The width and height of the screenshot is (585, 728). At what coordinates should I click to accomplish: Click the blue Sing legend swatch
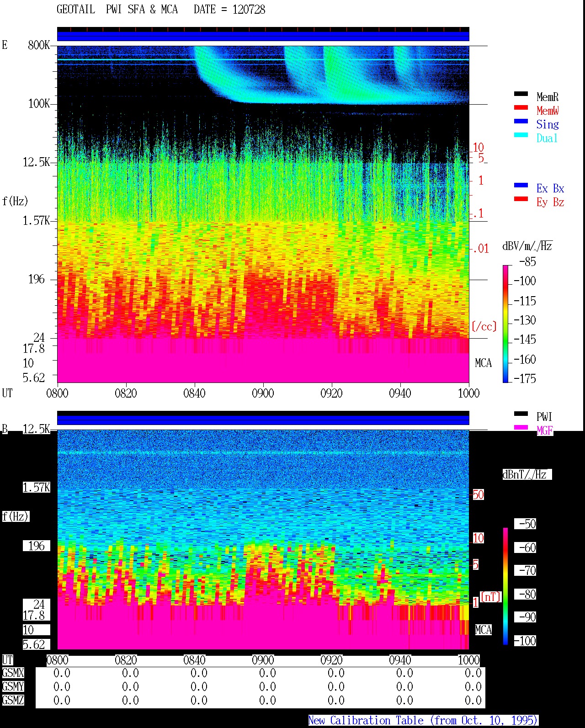(521, 122)
